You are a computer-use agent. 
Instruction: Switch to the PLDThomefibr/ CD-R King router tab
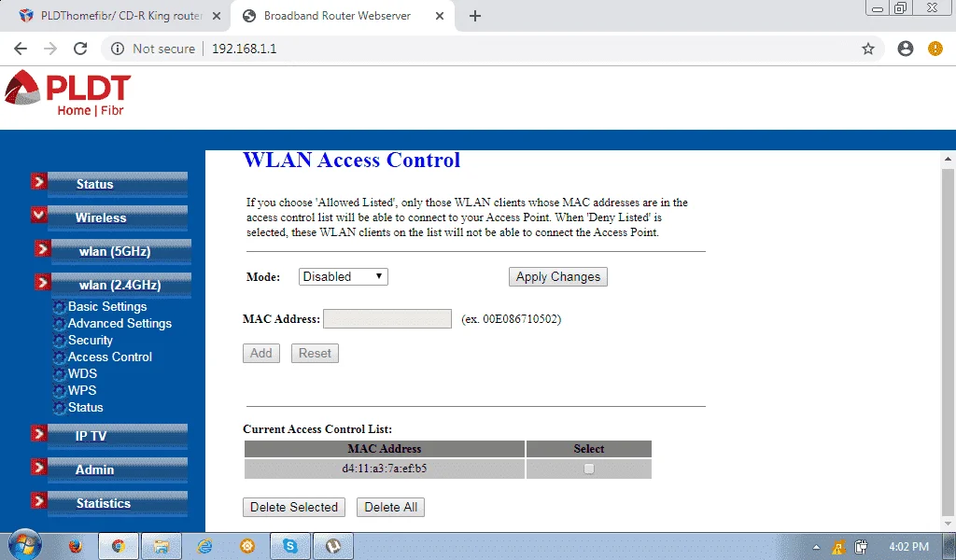coord(116,16)
